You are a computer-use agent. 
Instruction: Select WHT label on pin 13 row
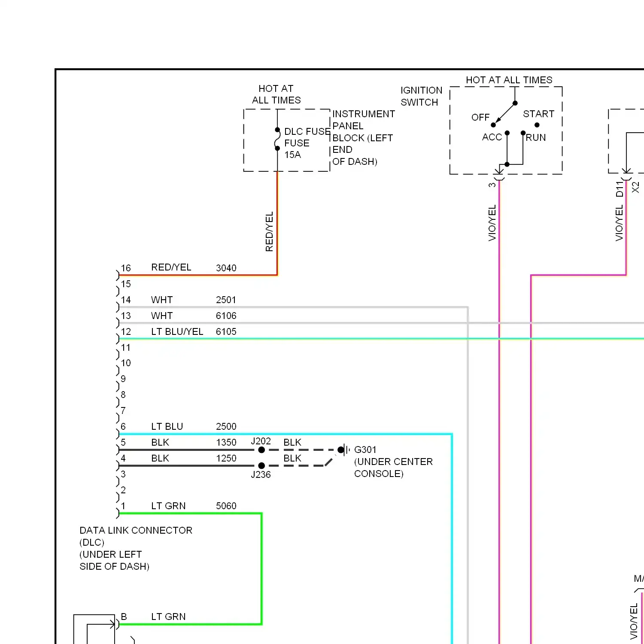[x=162, y=316]
